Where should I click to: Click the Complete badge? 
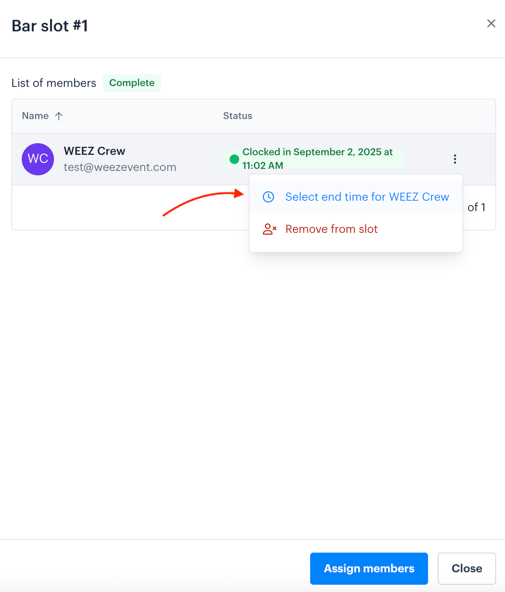(132, 83)
